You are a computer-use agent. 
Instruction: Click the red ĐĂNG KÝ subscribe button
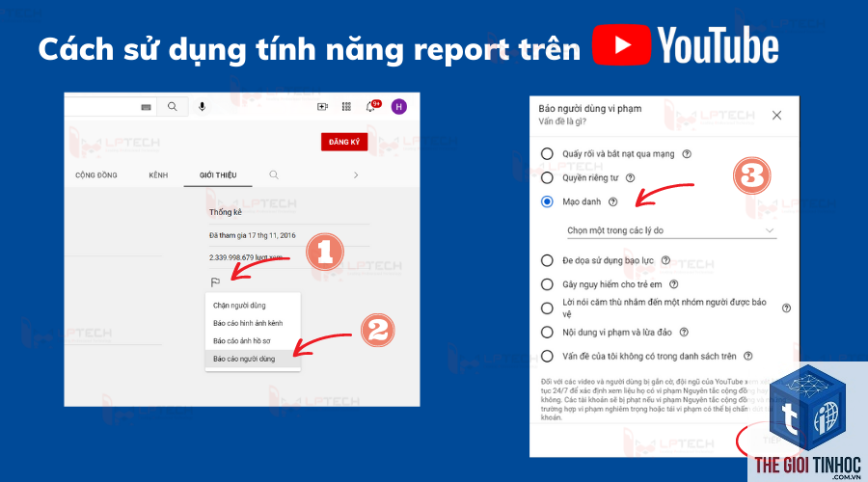pyautogui.click(x=344, y=143)
